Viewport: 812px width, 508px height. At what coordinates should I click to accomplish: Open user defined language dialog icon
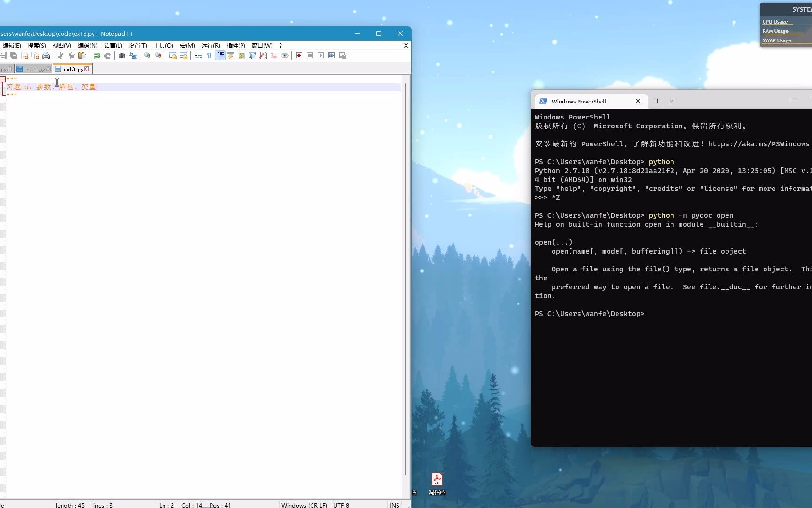231,56
